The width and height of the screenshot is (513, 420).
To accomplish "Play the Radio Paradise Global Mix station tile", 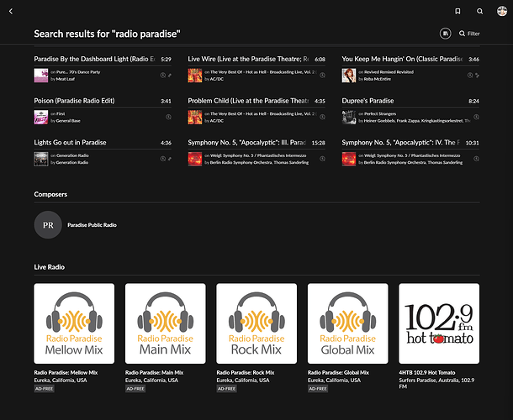I will [348, 323].
